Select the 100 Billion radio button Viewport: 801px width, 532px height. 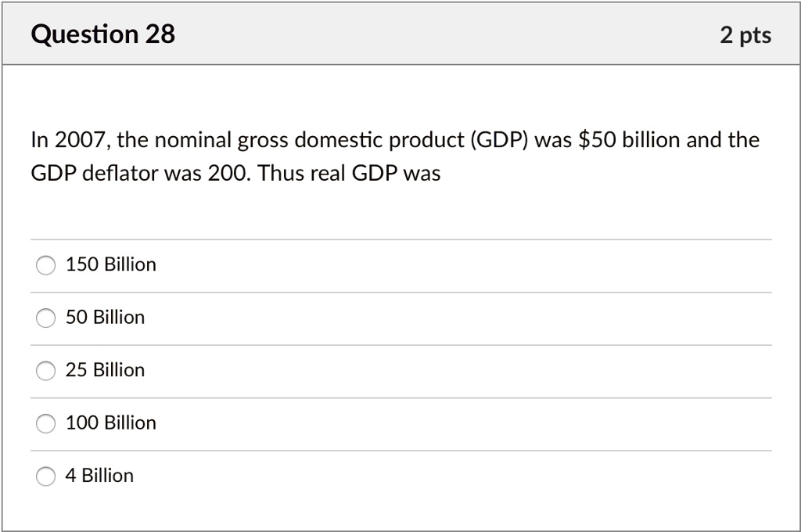coord(45,423)
